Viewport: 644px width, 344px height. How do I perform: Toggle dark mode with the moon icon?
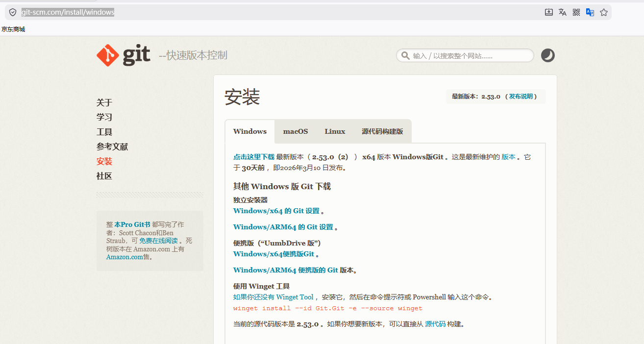tap(547, 55)
